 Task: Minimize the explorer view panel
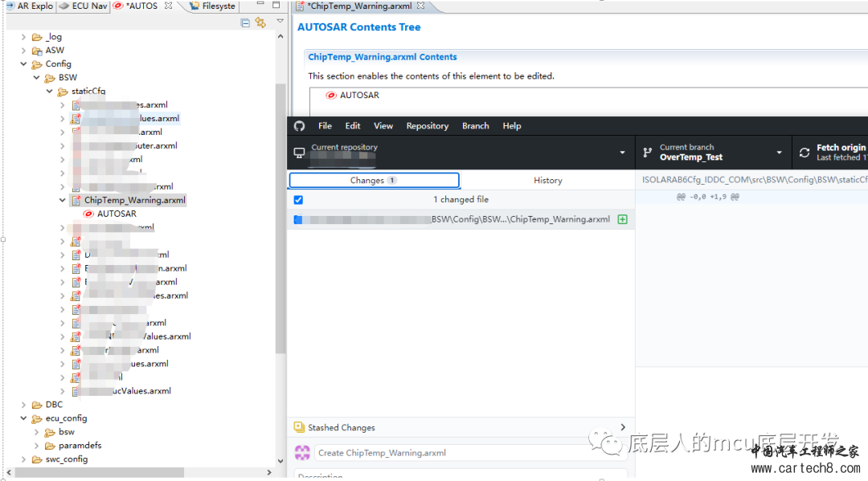coord(260,5)
